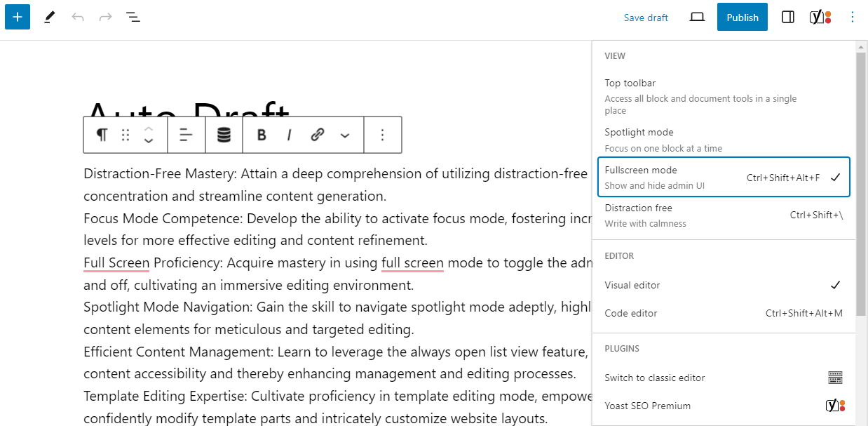Image resolution: width=868 pixels, height=426 pixels.
Task: Open the Yoast SEO toolbar icon
Action: pyautogui.click(x=820, y=17)
